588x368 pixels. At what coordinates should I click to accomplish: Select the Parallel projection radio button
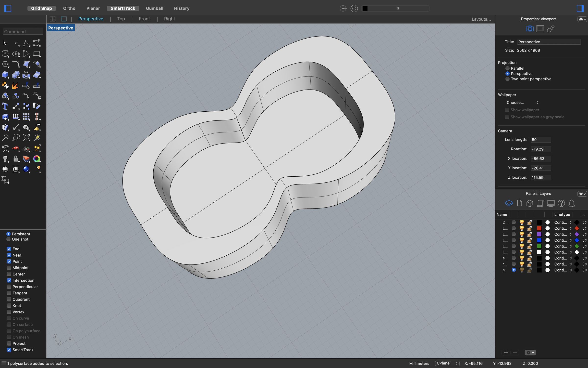click(x=507, y=68)
